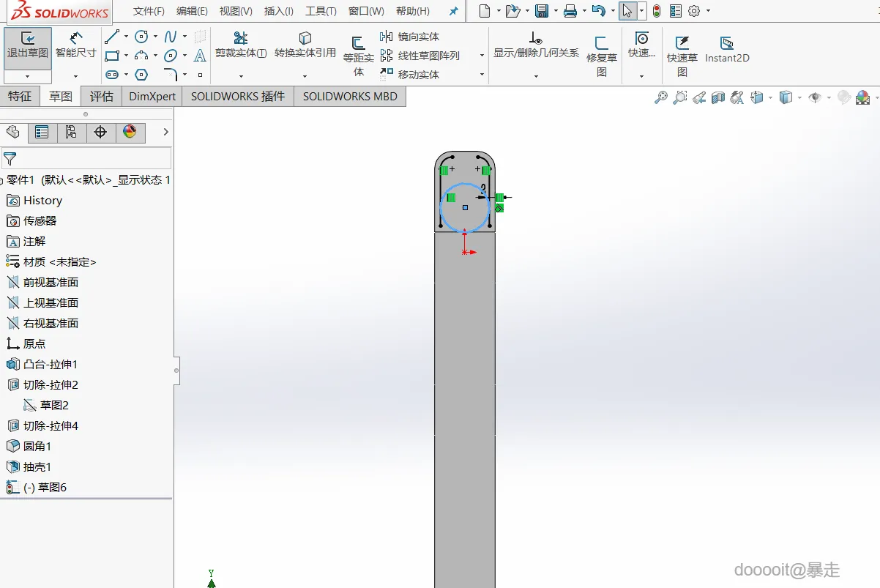
Task: Click the Print icon
Action: (570, 11)
